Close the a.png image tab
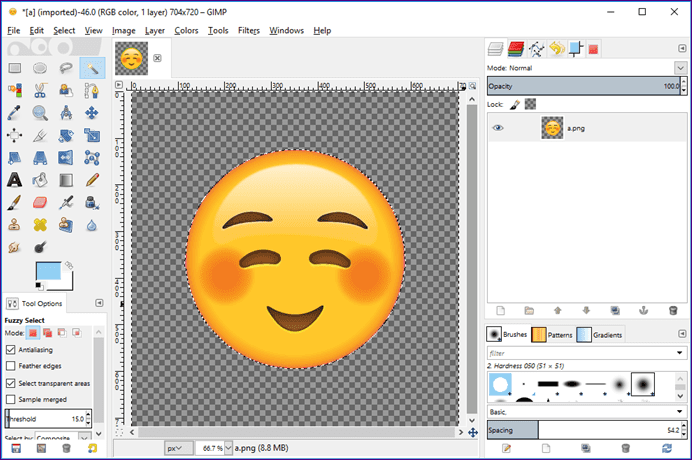Viewport: 692px width, 460px height. pyautogui.click(x=157, y=58)
